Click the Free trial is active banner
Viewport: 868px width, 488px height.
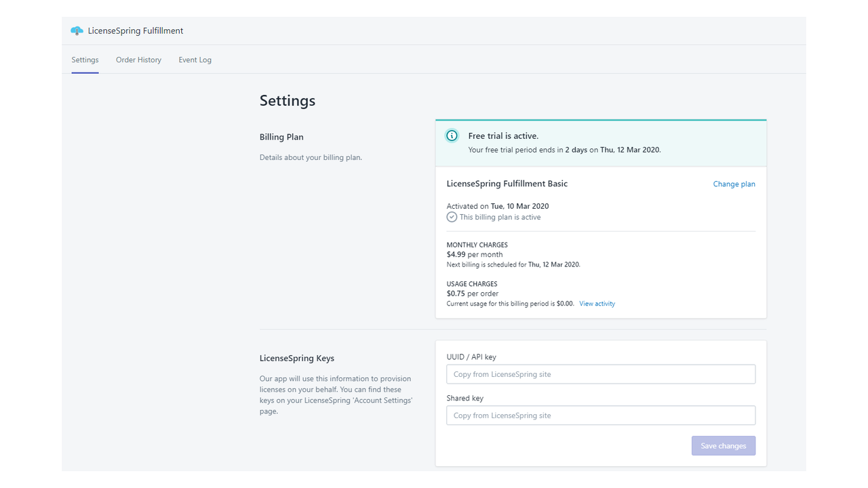click(x=600, y=141)
